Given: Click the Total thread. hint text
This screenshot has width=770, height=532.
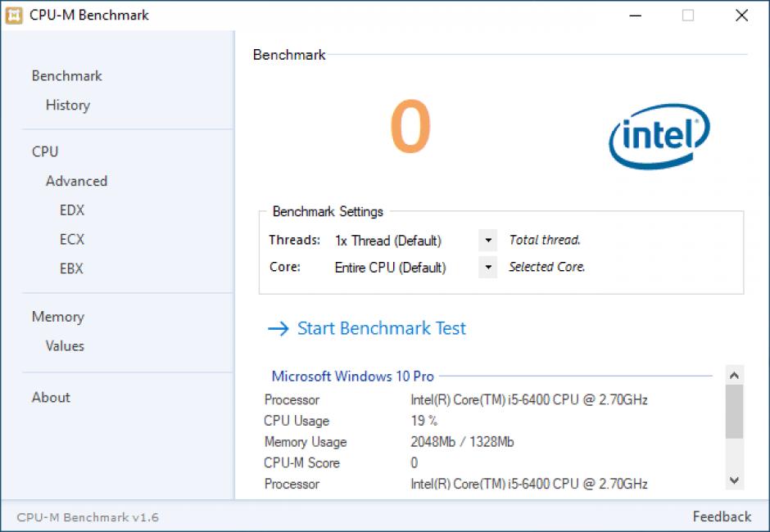Looking at the screenshot, I should 545,240.
